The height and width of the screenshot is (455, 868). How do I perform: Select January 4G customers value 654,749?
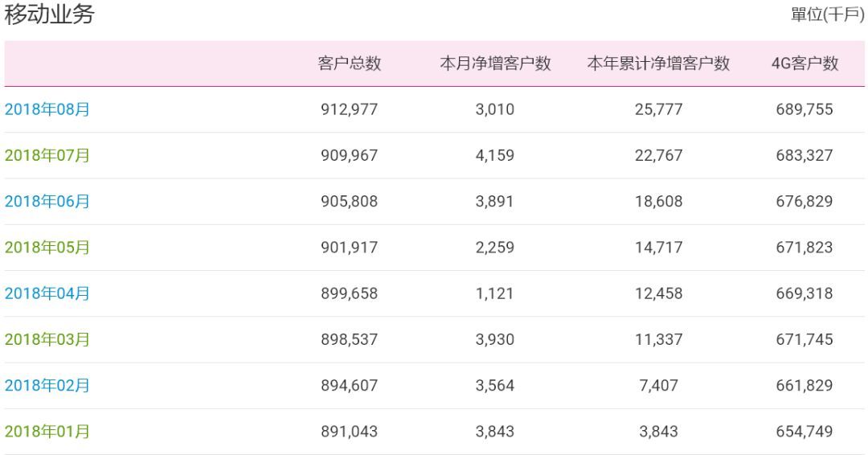tap(805, 431)
